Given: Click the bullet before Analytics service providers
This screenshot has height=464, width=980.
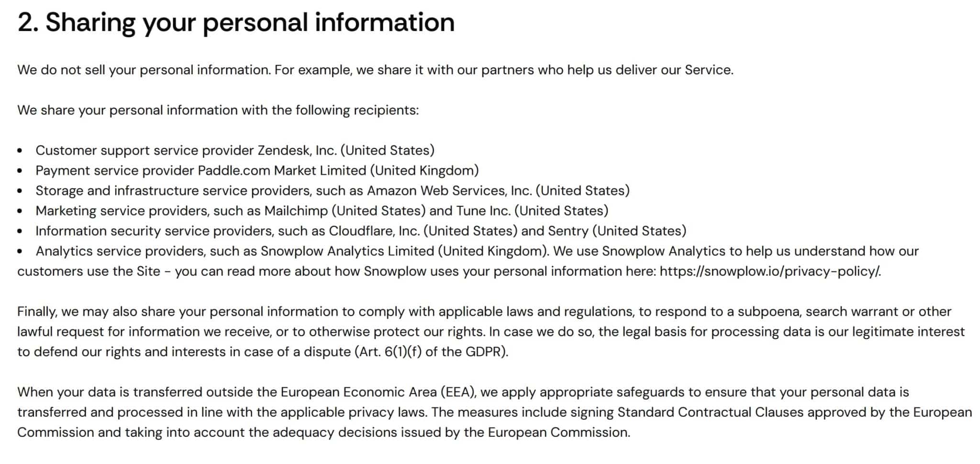Looking at the screenshot, I should [20, 251].
